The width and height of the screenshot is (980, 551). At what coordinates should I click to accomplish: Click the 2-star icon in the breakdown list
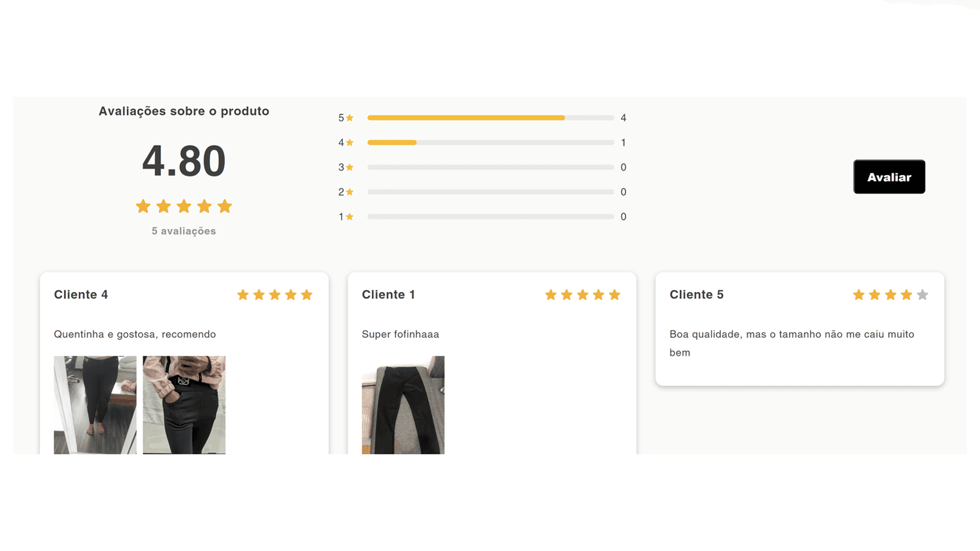point(350,192)
